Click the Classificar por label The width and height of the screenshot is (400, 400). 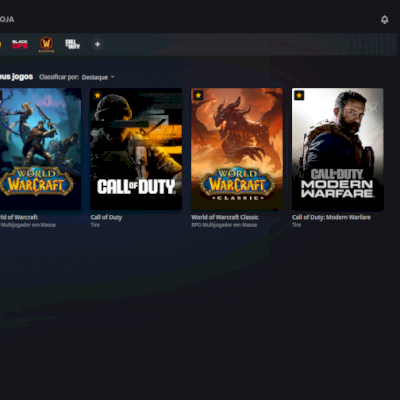click(x=59, y=77)
